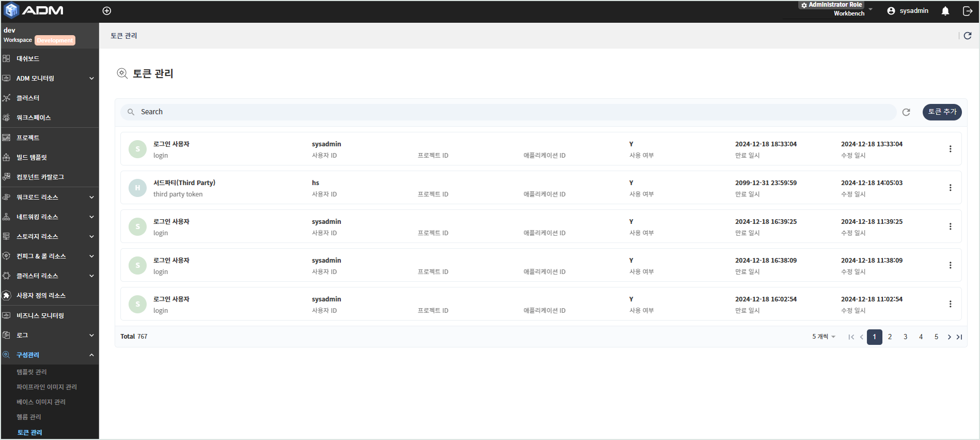Click the logout icon in header
Screen dimensions: 980x440
[x=968, y=11]
